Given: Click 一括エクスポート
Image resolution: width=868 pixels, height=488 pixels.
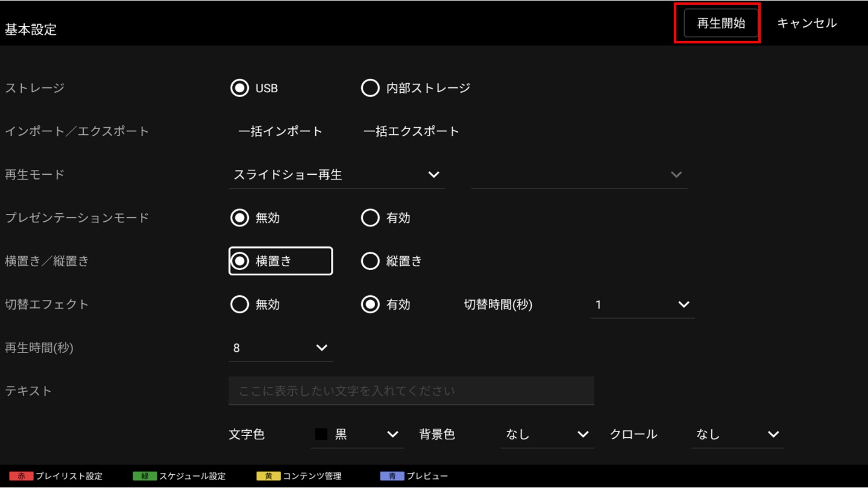Looking at the screenshot, I should tap(411, 131).
